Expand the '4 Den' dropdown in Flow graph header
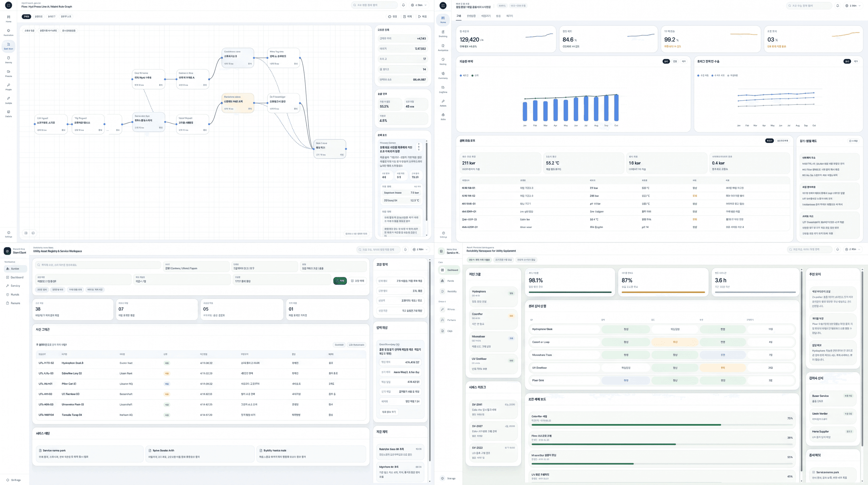Screen dimensions: 868x485 click(x=419, y=5)
